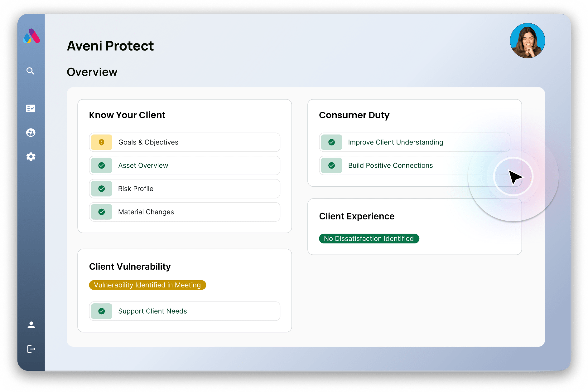This screenshot has width=588, height=392.
Task: Open the user profile photo
Action: [527, 41]
